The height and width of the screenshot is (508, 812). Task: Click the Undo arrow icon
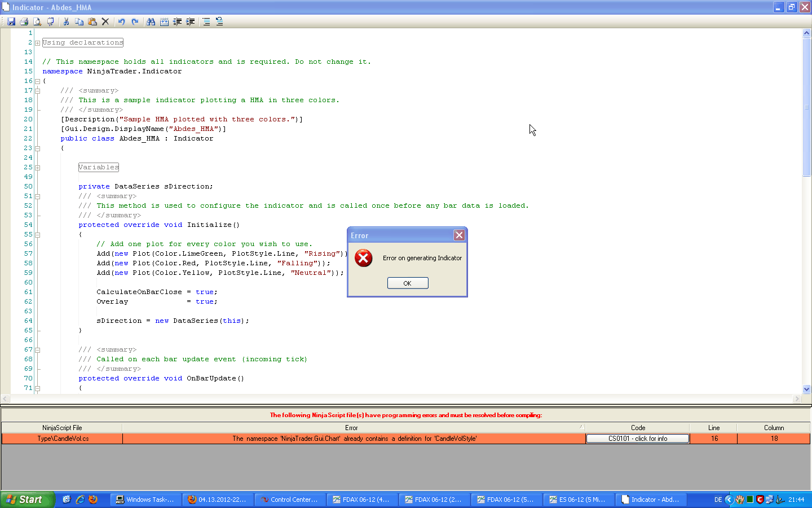click(121, 21)
